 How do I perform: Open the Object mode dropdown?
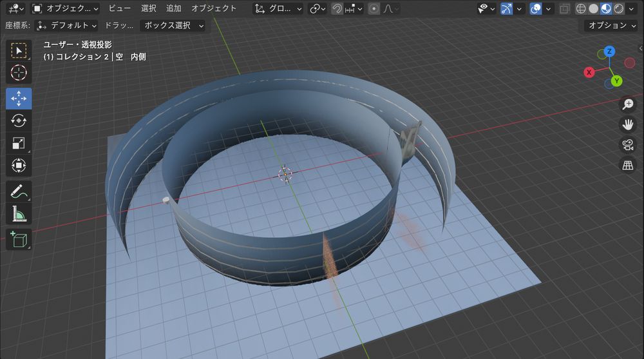click(x=65, y=8)
